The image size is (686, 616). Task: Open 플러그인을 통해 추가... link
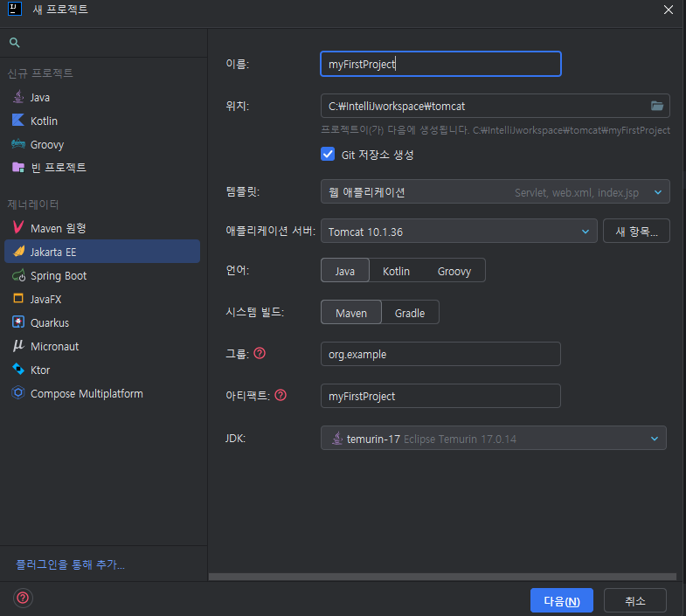[71, 564]
